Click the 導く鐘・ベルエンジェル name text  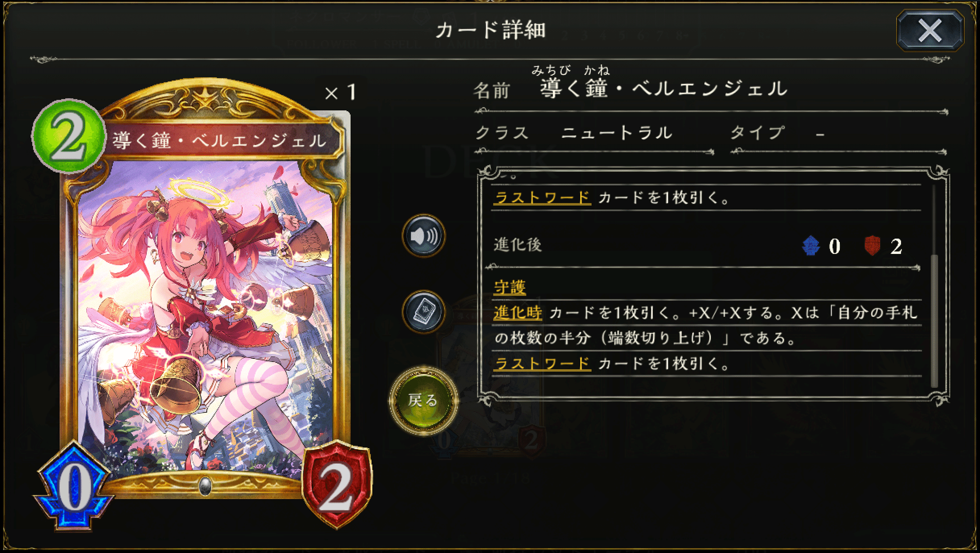point(663,88)
